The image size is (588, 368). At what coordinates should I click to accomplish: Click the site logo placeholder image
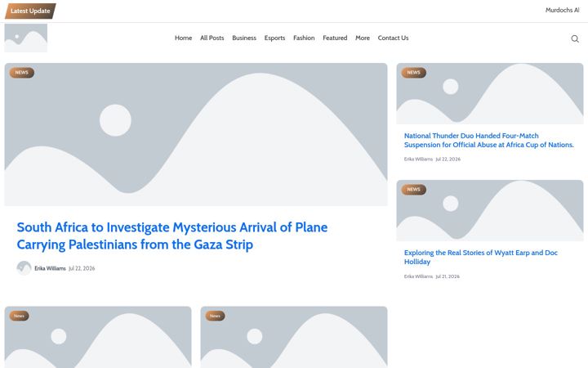coord(26,38)
